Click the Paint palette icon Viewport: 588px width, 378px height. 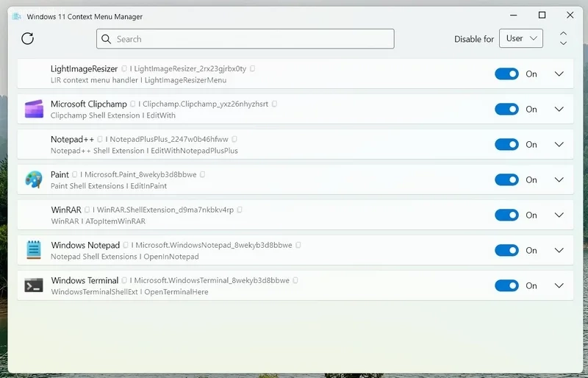[34, 179]
